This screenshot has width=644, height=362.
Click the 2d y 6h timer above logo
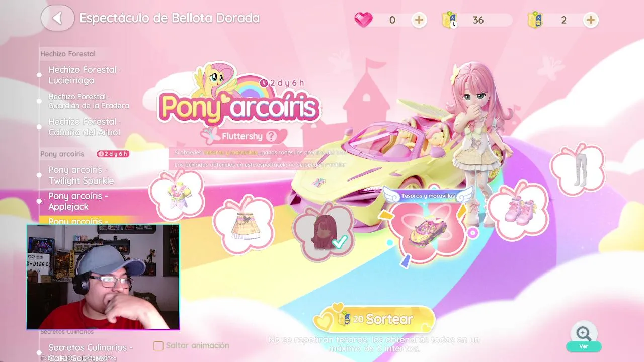(282, 83)
